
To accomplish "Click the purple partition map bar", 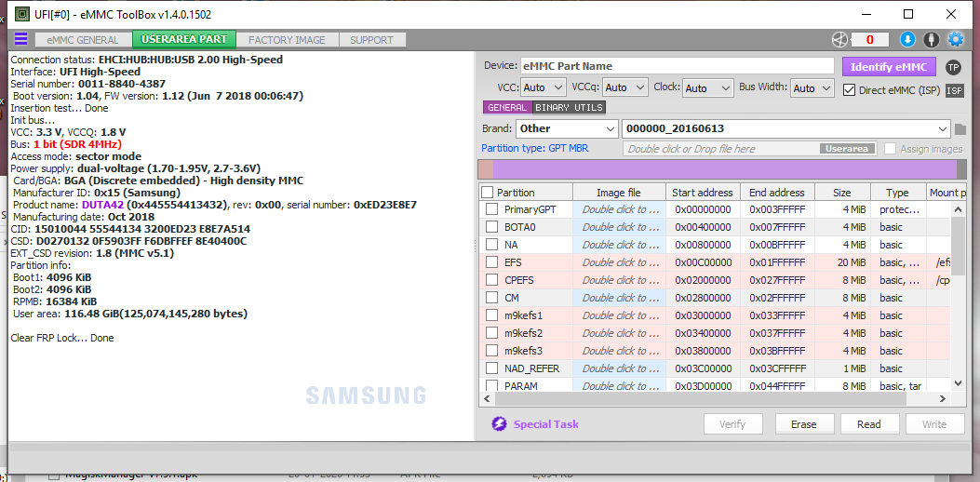I will [x=725, y=170].
